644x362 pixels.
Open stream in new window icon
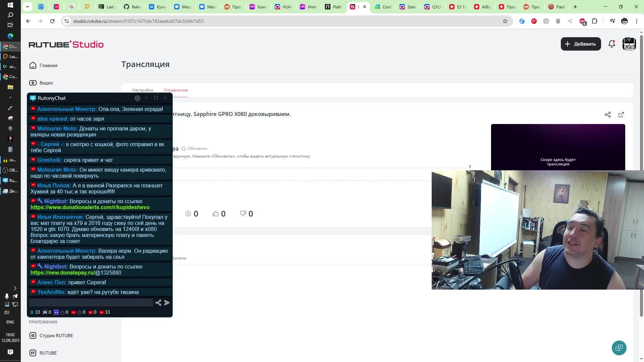pos(621,115)
